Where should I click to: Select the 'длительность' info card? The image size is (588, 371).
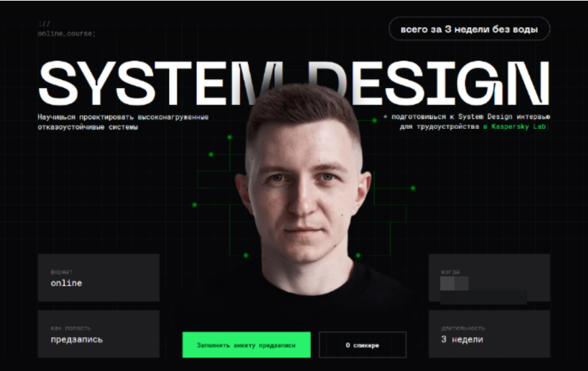click(x=489, y=333)
